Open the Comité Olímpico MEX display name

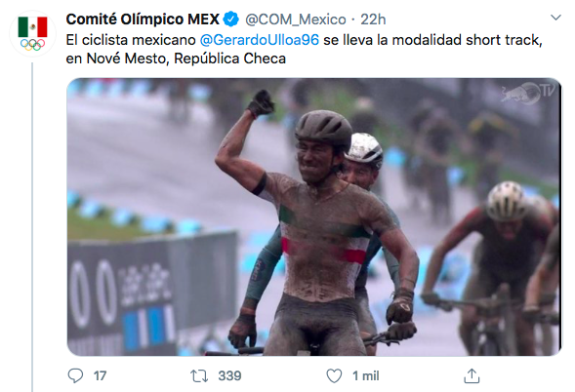143,20
